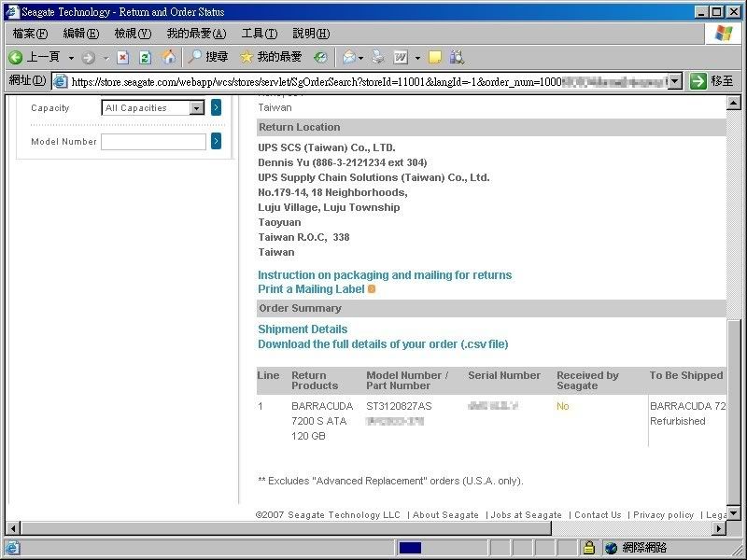Open the back history dropdown arrow

point(71,58)
